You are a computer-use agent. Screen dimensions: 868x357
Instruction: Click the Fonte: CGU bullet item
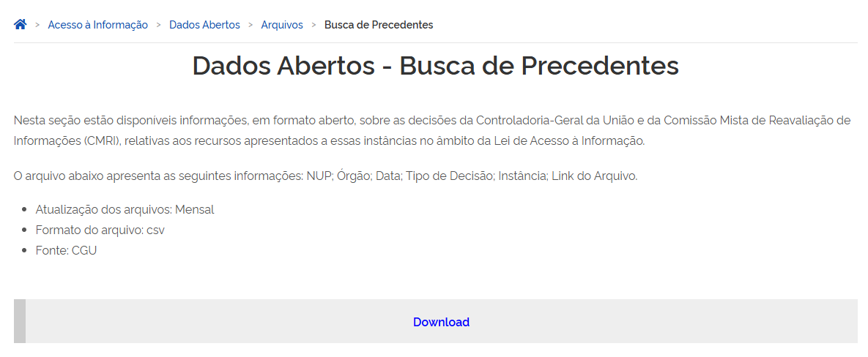click(x=66, y=251)
